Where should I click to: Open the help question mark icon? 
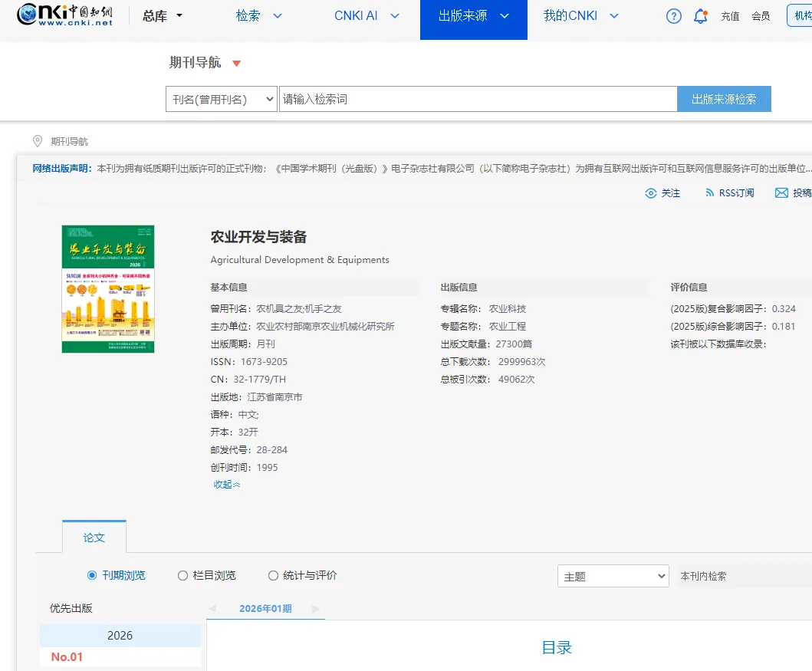coord(673,17)
